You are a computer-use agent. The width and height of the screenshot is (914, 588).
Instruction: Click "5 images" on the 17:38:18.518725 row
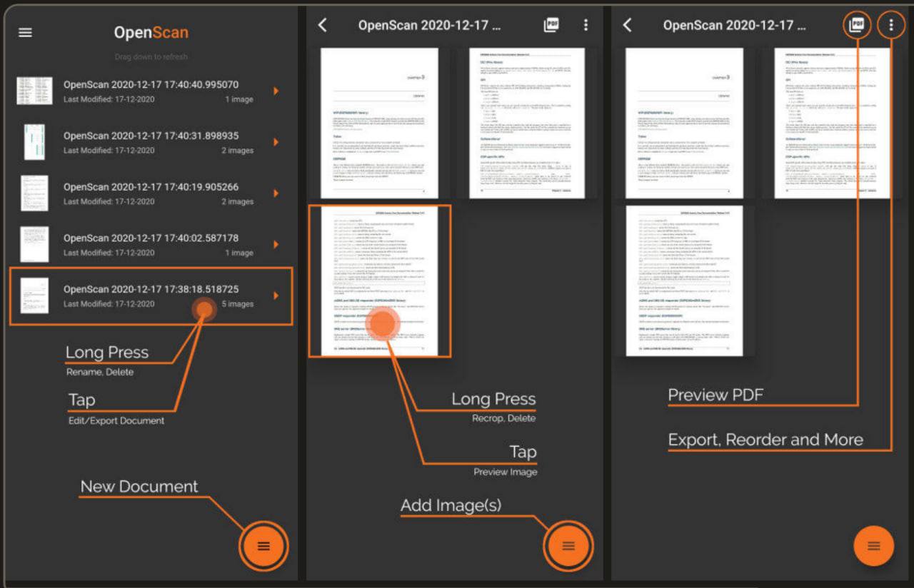coord(237,304)
